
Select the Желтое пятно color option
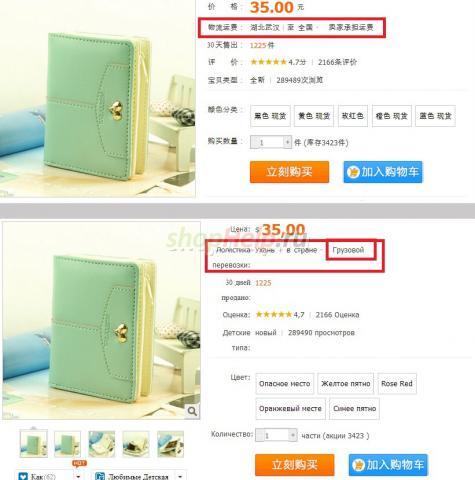click(346, 384)
